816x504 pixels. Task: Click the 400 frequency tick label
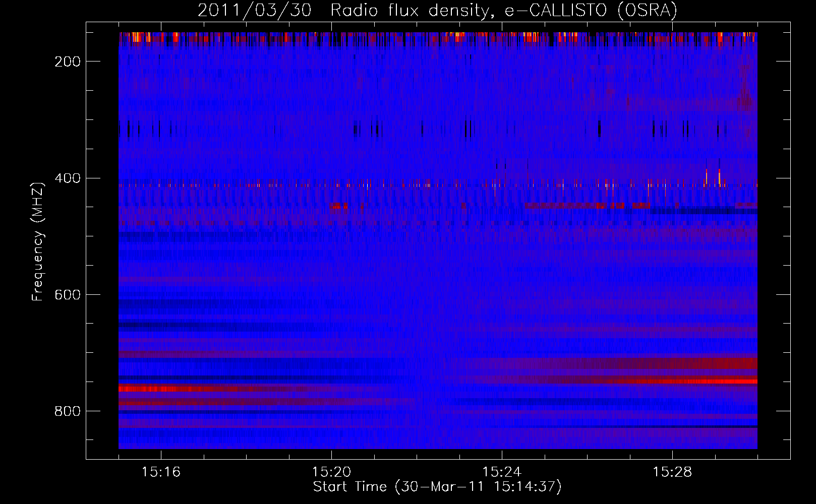(x=68, y=178)
